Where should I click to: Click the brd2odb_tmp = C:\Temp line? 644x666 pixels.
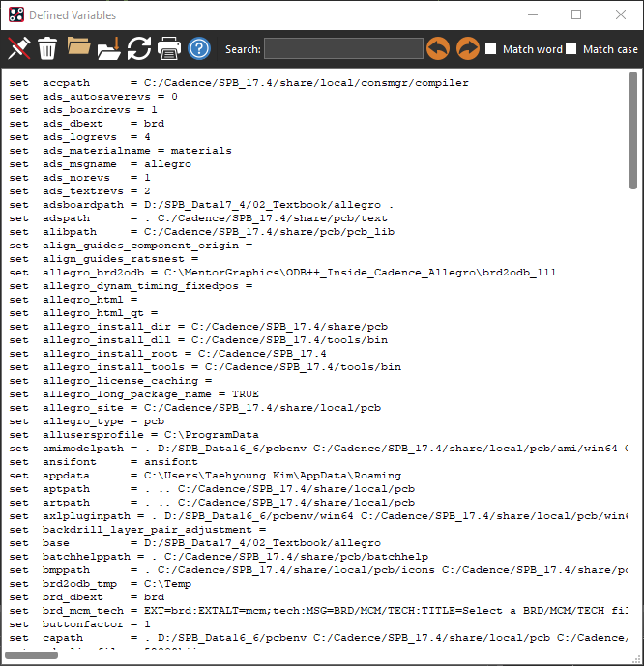(101, 585)
